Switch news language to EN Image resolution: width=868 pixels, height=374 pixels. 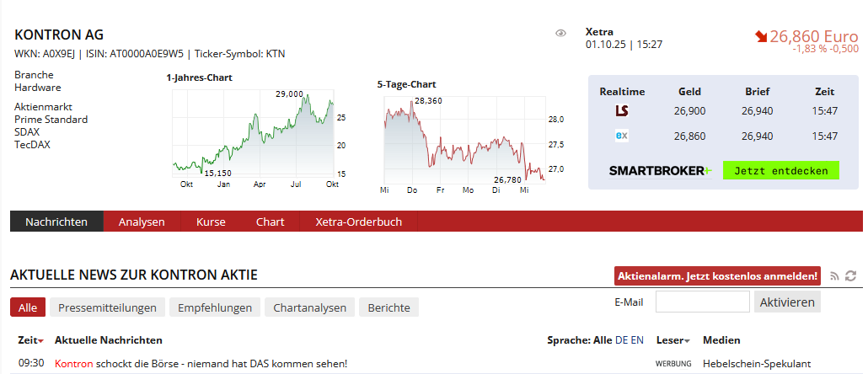[637, 340]
